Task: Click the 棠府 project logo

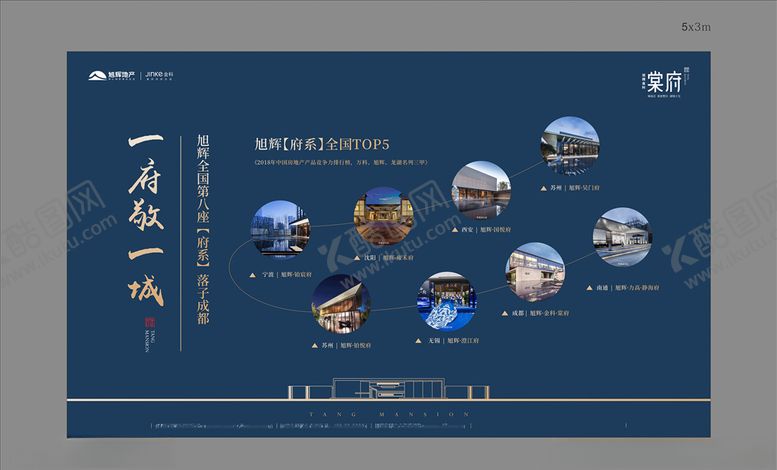Action: point(665,82)
